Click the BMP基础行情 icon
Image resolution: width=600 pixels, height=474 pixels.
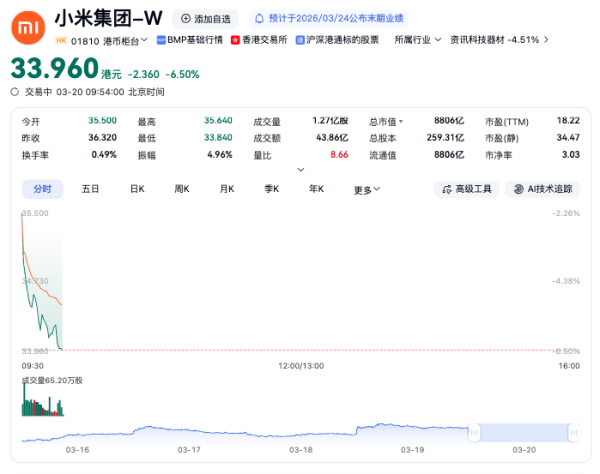tap(161, 40)
